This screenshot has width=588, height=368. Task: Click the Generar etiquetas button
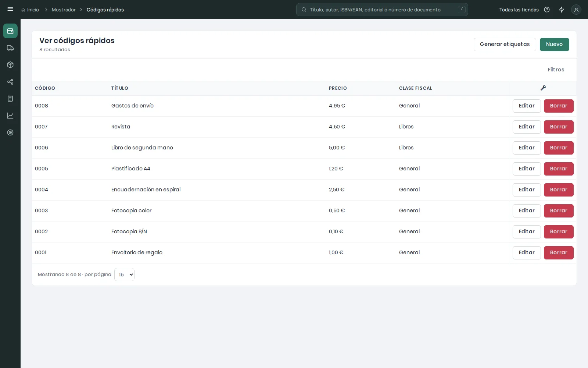pyautogui.click(x=505, y=45)
